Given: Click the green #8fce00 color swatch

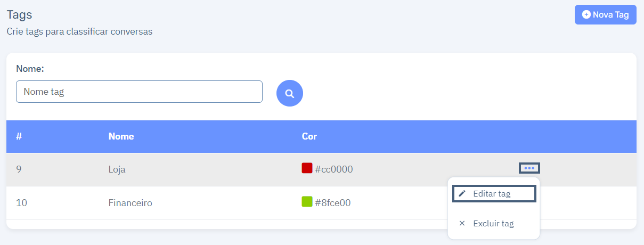Looking at the screenshot, I should (307, 202).
